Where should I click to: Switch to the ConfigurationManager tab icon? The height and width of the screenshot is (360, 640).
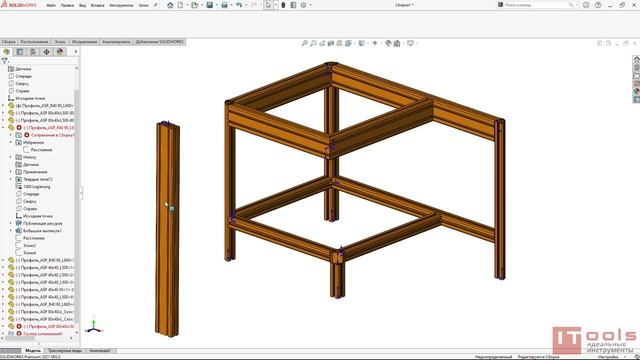(x=33, y=51)
